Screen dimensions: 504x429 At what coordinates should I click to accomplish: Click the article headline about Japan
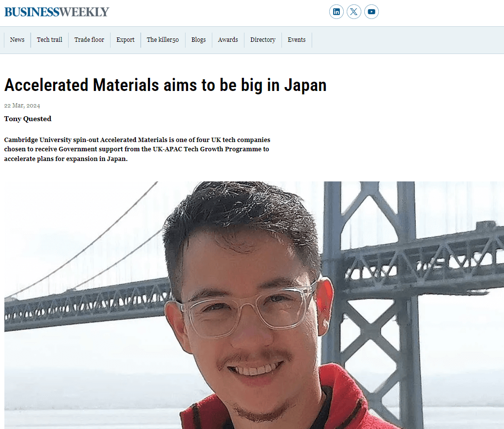(x=165, y=85)
